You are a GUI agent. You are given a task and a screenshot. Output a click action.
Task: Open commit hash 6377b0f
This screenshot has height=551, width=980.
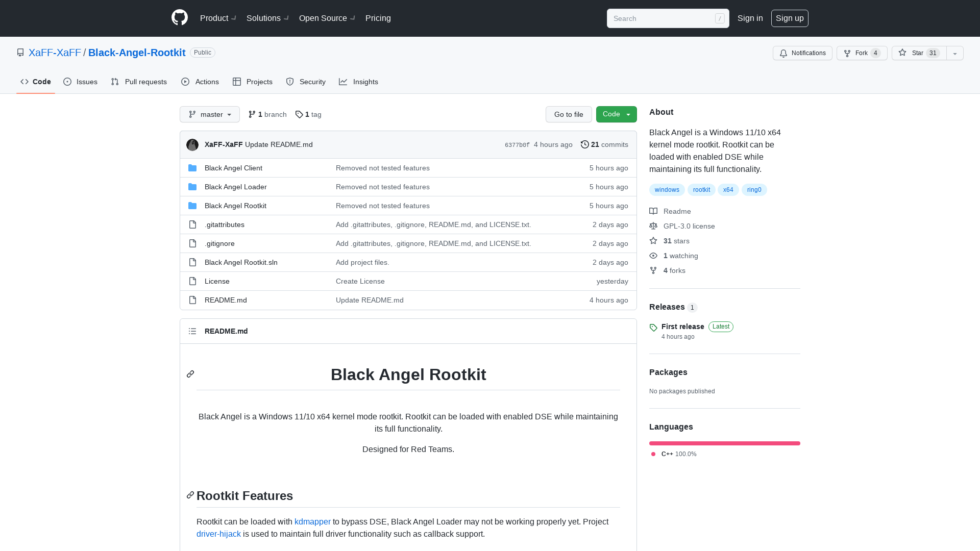pyautogui.click(x=517, y=145)
